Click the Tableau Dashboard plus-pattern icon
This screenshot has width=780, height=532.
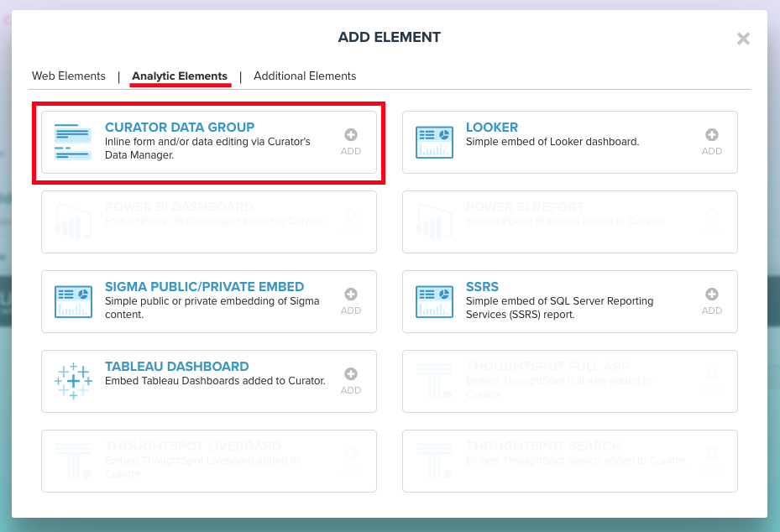pos(72,381)
